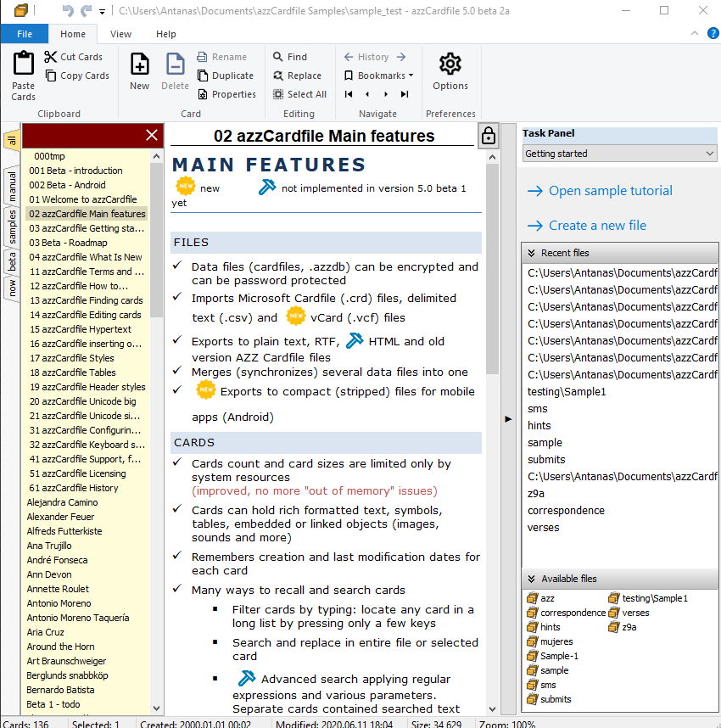Image resolution: width=721 pixels, height=728 pixels.
Task: Close the card filter bar
Action: coord(151,135)
